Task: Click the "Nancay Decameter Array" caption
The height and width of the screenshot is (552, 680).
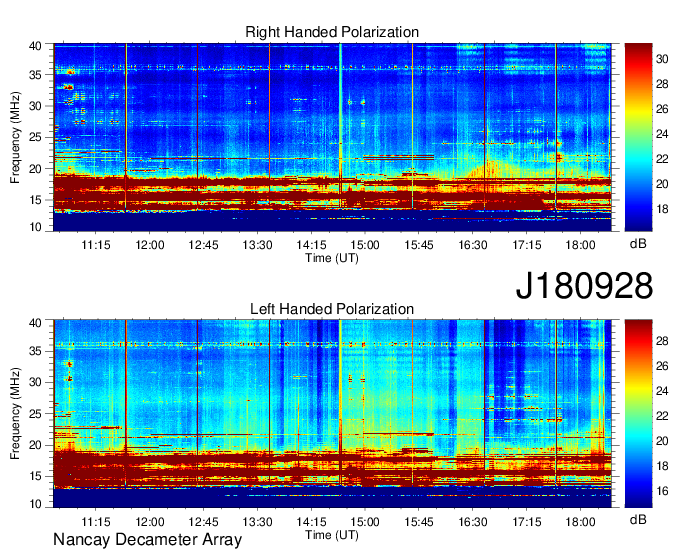Action: click(x=147, y=539)
